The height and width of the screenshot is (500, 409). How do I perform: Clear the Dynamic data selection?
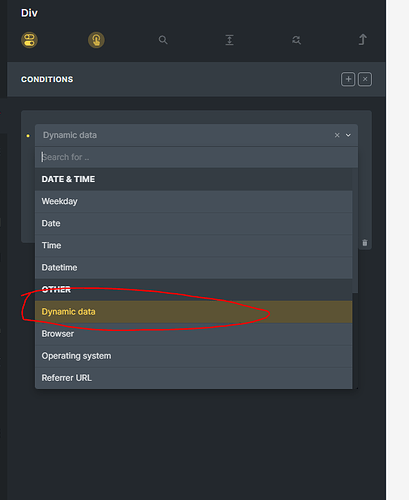click(x=337, y=135)
